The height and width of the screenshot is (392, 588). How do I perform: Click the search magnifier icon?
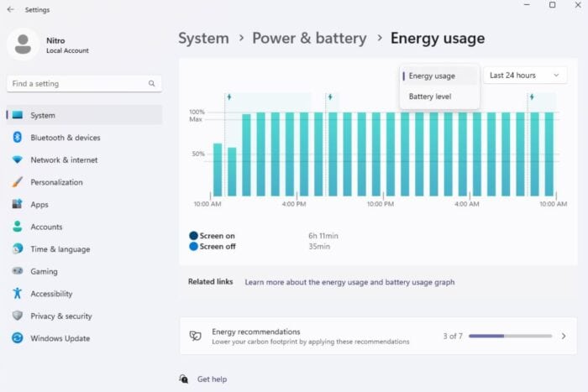point(152,84)
